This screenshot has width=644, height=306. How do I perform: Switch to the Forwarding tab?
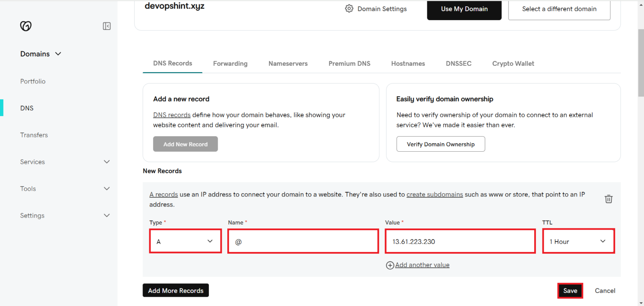point(230,63)
